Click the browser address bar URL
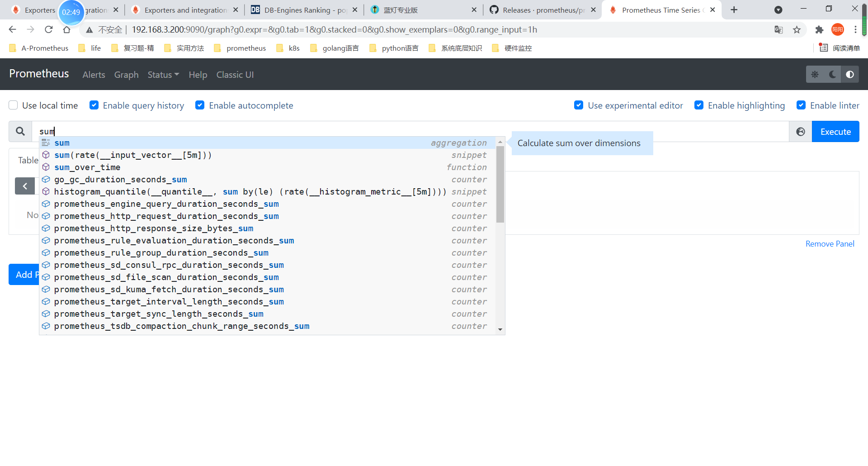Image resolution: width=868 pixels, height=466 pixels. tap(334, 30)
